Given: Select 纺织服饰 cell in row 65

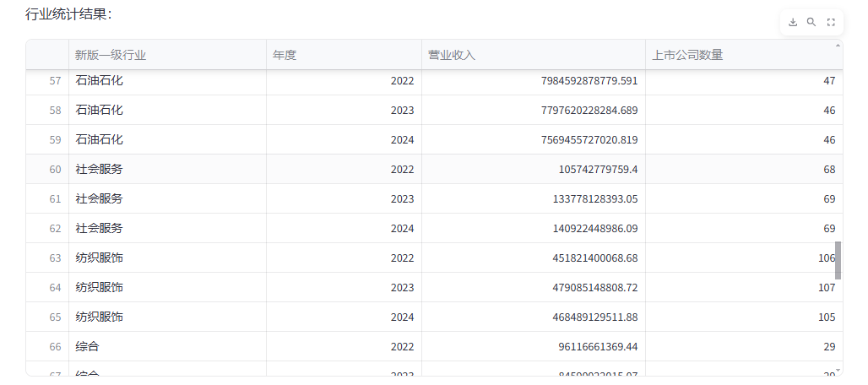Looking at the screenshot, I should tap(168, 317).
